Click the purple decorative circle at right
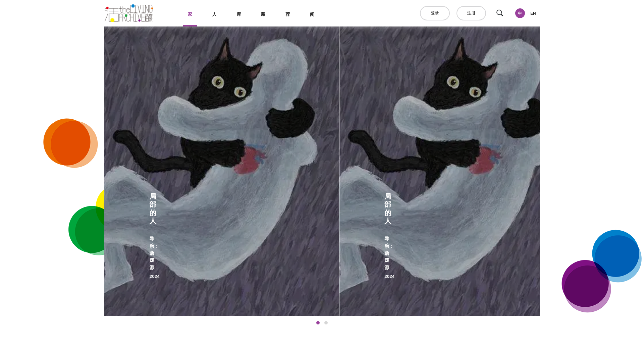This screenshot has width=644, height=362. (x=585, y=284)
